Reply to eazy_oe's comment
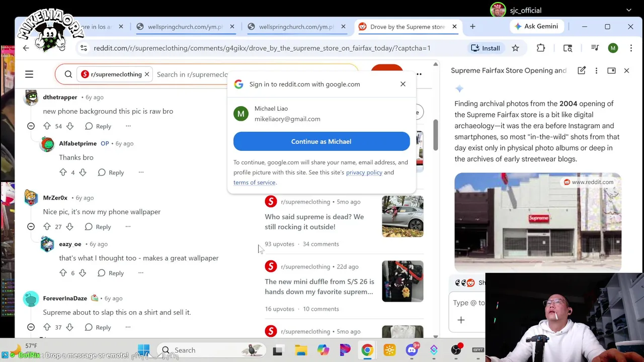Screen dimensions: 644x362 (111, 273)
